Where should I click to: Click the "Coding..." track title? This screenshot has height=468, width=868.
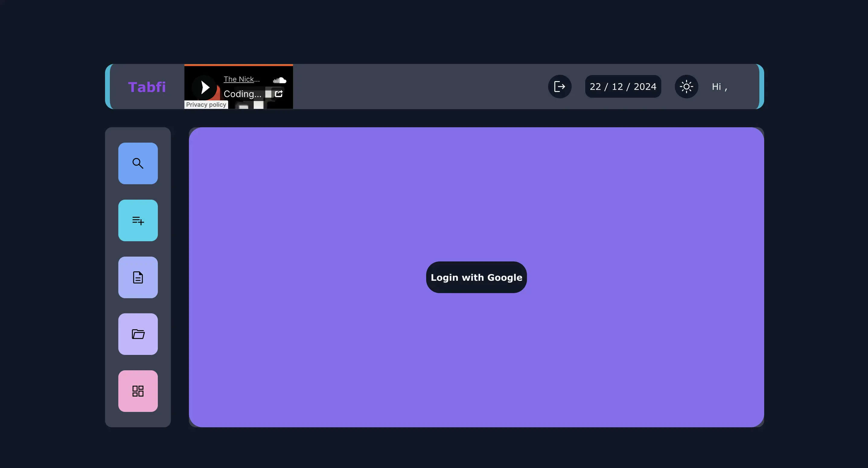click(242, 94)
